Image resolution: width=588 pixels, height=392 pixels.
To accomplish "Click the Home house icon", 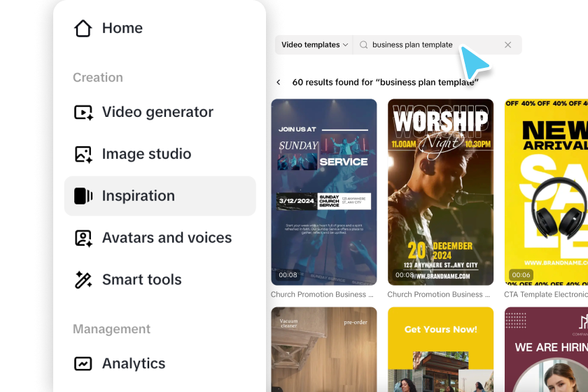I will pos(83,28).
